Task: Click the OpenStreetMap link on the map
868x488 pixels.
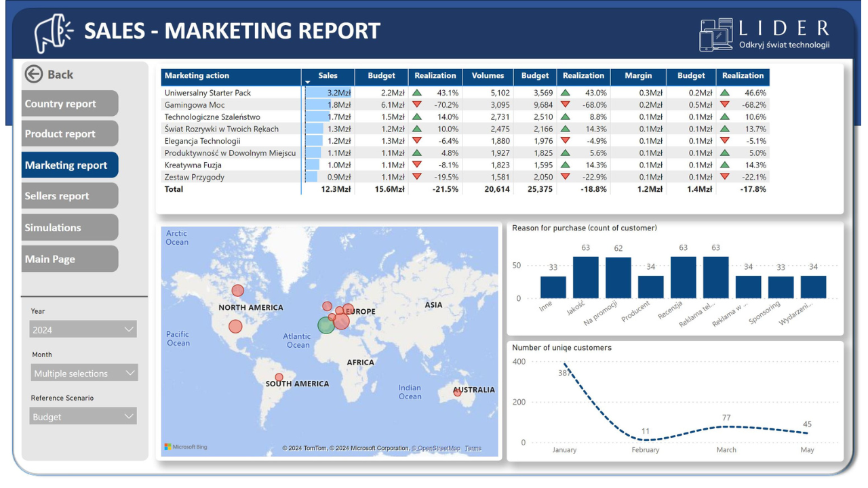Action: (x=439, y=448)
